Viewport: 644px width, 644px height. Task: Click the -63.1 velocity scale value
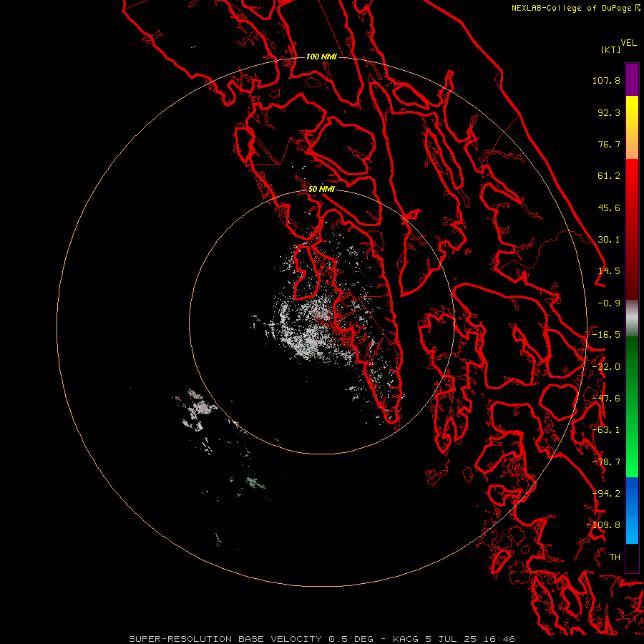coord(606,430)
